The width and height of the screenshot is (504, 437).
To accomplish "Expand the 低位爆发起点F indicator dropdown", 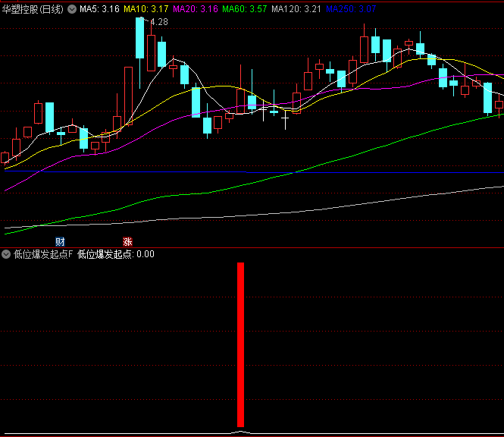I will (x=6, y=254).
